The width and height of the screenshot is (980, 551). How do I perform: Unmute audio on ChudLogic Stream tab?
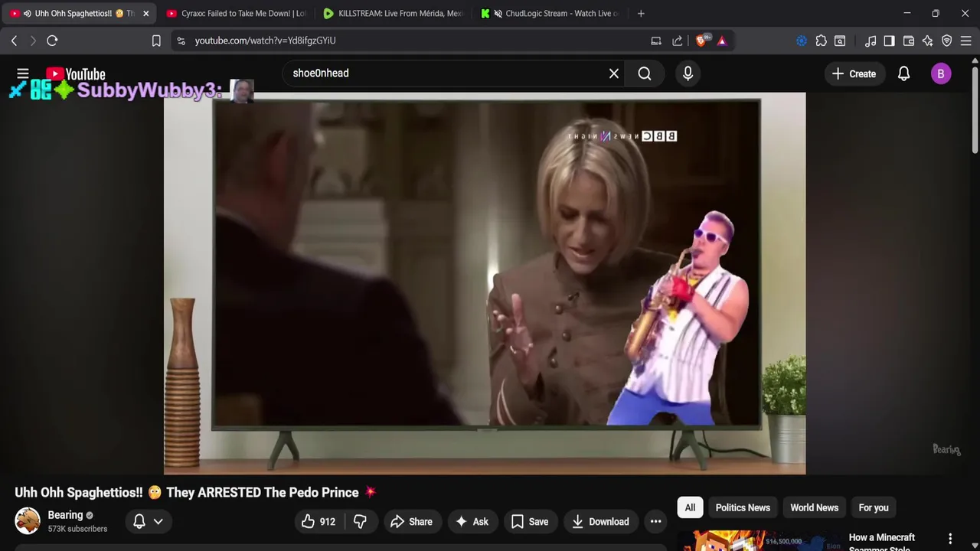click(x=498, y=13)
